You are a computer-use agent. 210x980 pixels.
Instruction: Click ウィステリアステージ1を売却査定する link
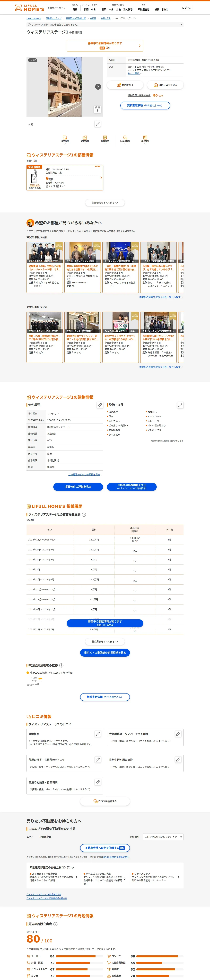pos(44,894)
